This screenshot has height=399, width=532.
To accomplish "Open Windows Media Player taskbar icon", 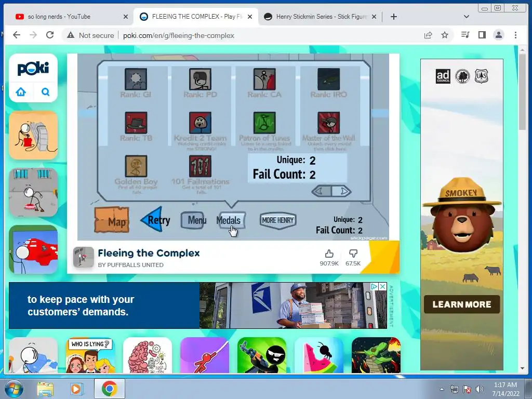I will 76,389.
